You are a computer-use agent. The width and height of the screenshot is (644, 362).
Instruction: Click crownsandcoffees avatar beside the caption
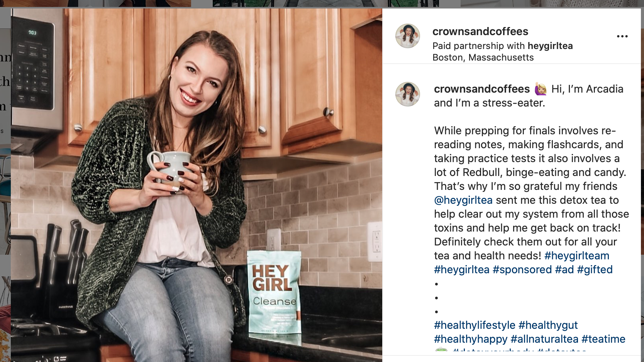(408, 94)
